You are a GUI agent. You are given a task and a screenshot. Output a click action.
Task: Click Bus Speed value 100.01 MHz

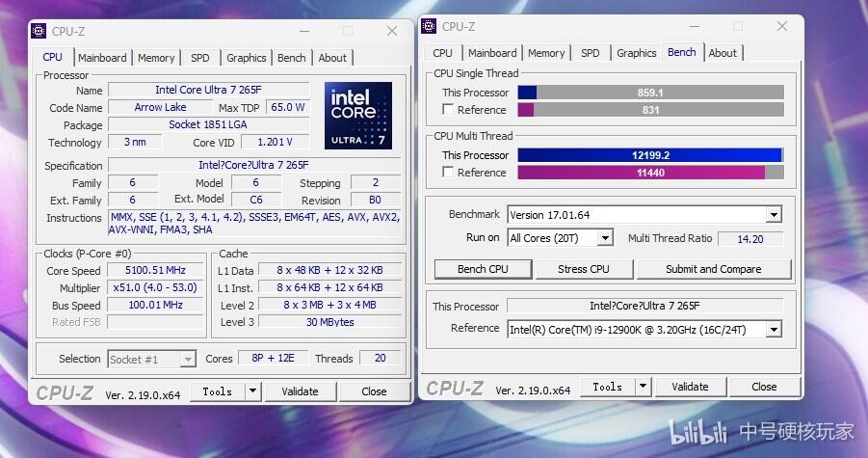(x=155, y=305)
